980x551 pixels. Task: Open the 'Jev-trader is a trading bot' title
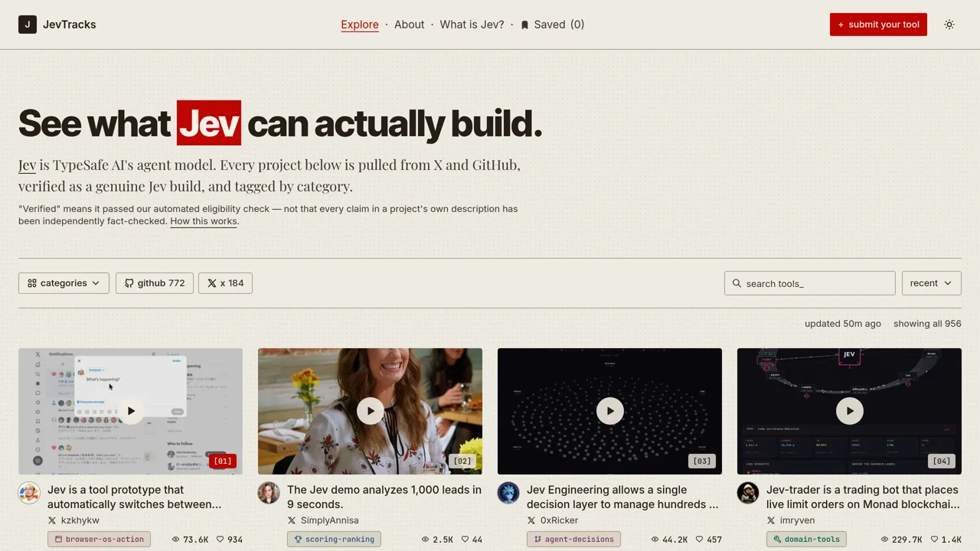863,497
